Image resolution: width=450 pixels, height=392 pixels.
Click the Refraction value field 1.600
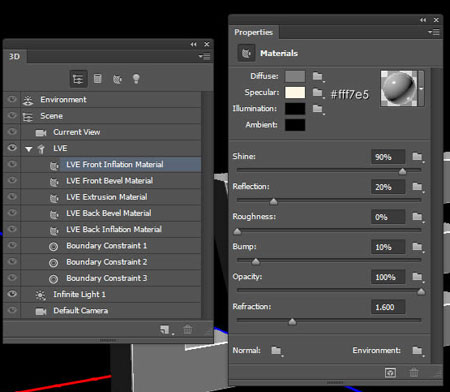point(388,307)
